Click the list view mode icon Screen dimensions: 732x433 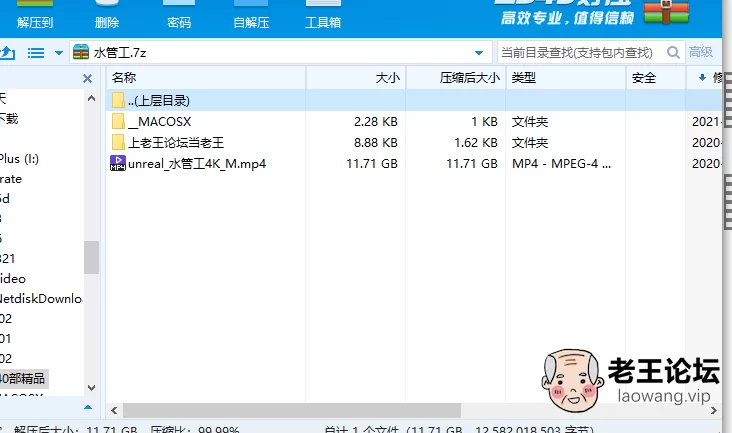pyautogui.click(x=36, y=53)
